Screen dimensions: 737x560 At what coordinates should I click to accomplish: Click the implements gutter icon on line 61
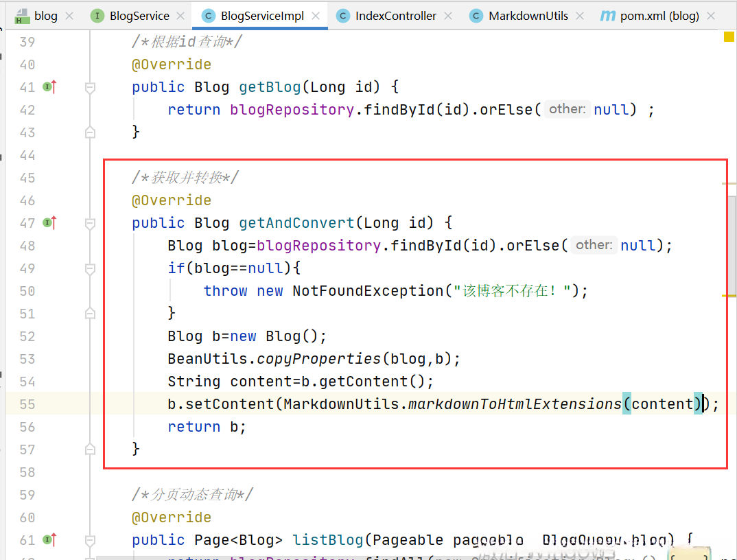(49, 539)
